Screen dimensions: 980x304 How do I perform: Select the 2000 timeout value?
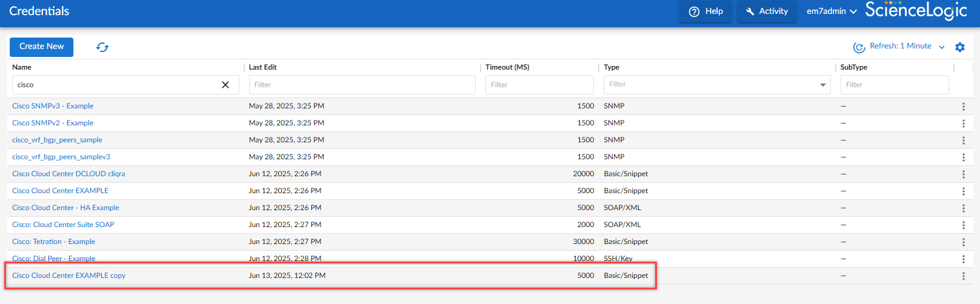pyautogui.click(x=585, y=225)
